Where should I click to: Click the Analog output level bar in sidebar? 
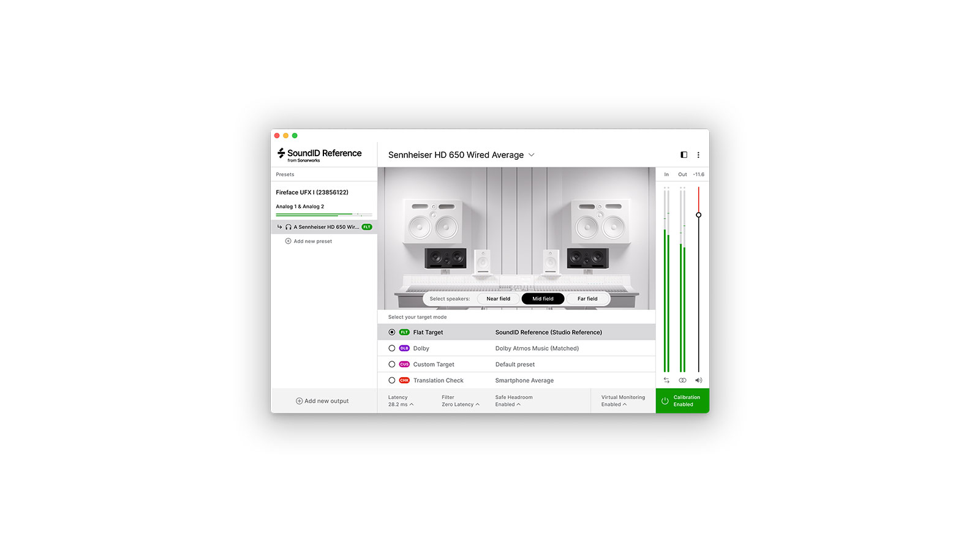point(324,215)
